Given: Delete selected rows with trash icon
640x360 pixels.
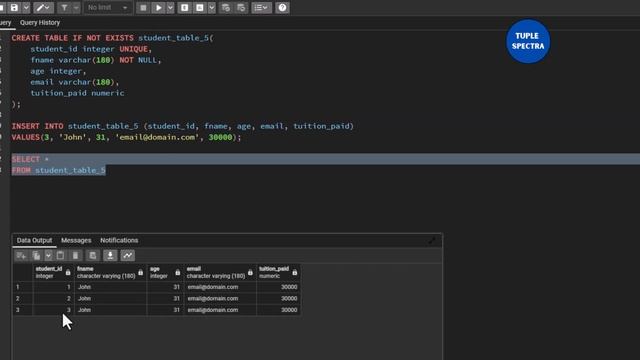Looking at the screenshot, I should click(x=76, y=256).
